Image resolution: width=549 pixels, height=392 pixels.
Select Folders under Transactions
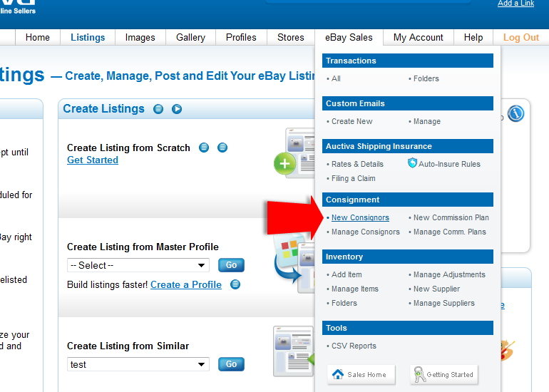coord(426,78)
